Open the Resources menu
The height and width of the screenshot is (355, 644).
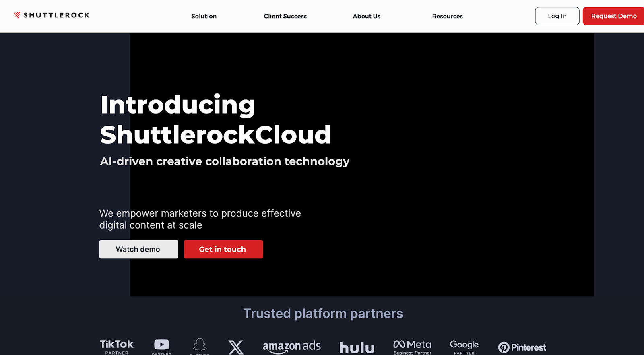[x=448, y=16]
